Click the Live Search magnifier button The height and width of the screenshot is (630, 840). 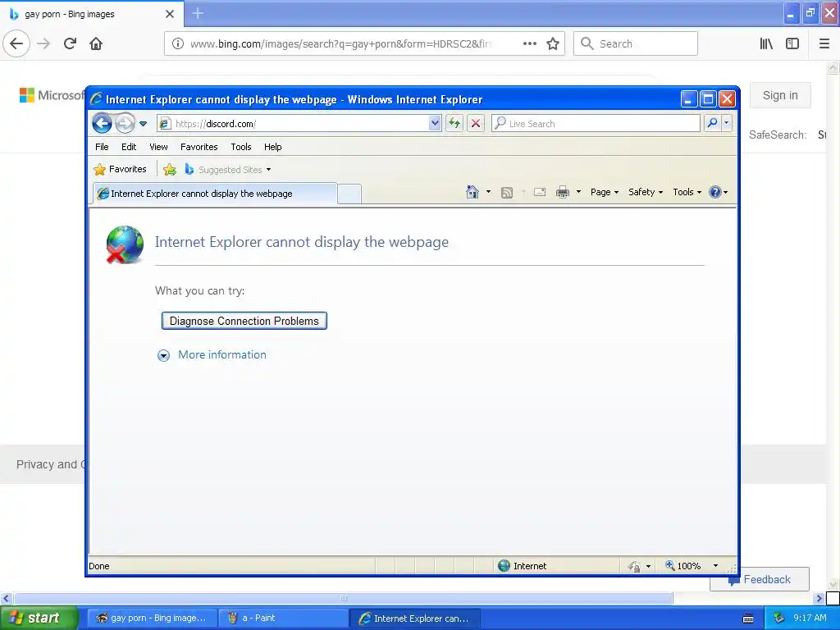tap(712, 124)
